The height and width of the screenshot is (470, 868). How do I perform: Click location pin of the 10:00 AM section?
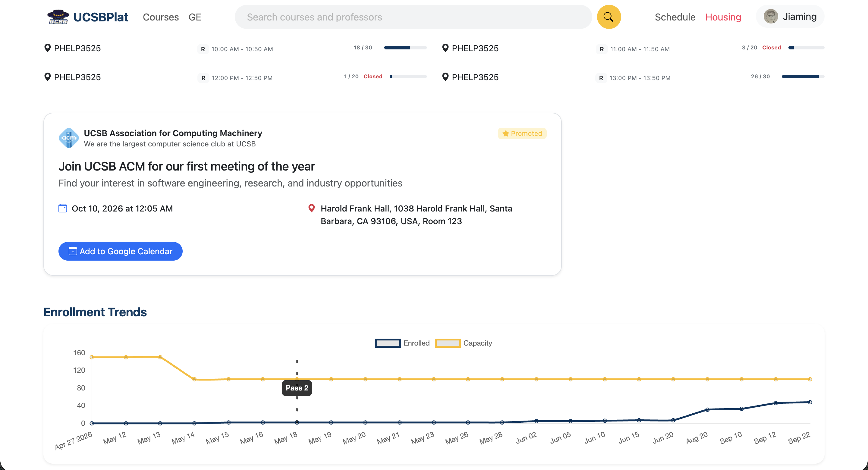pyautogui.click(x=48, y=48)
